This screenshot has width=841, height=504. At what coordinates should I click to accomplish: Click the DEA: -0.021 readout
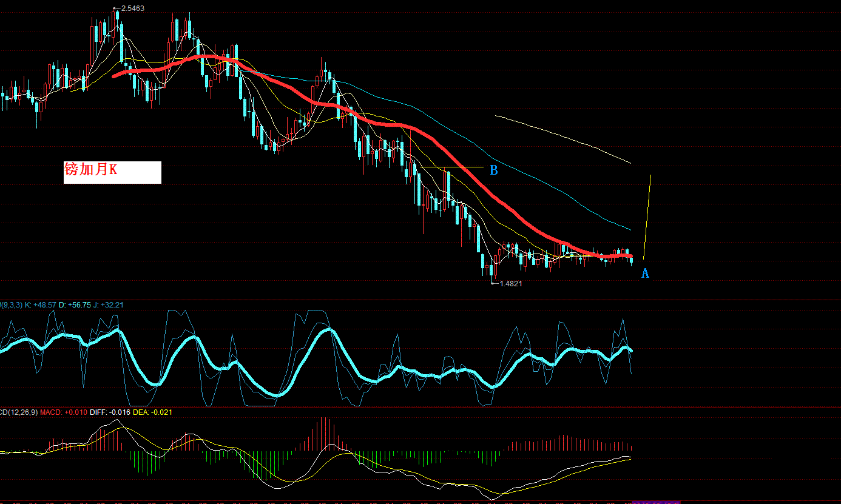point(152,412)
